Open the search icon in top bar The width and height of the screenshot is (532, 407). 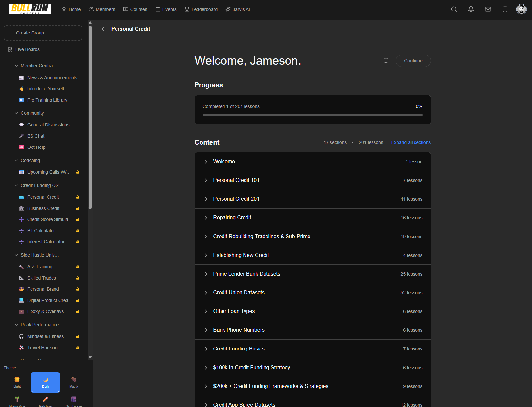[454, 9]
